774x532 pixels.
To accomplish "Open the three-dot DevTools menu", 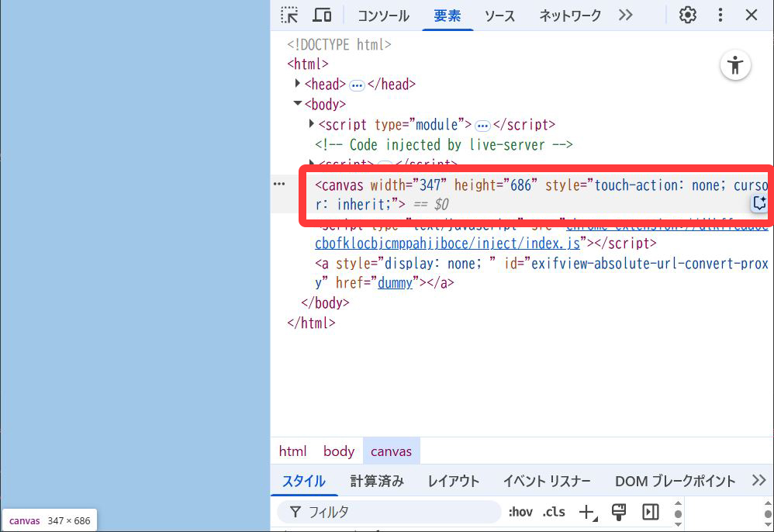I will point(720,16).
